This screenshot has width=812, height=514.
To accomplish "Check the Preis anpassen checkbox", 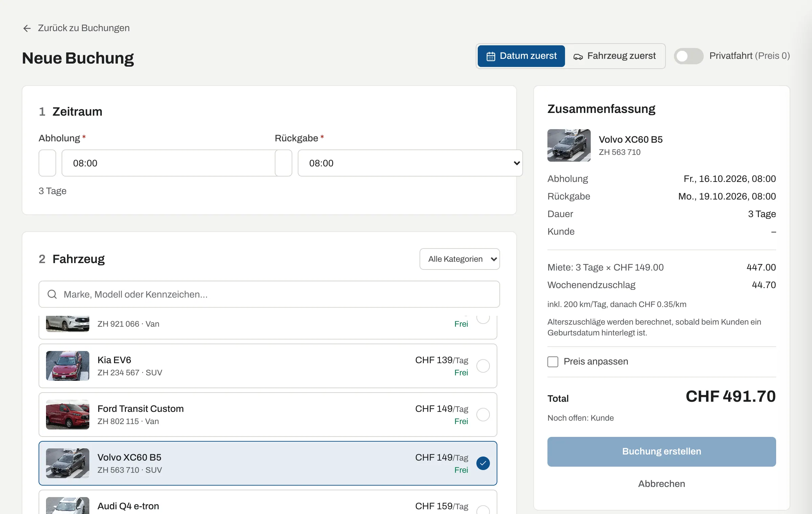I will click(553, 361).
